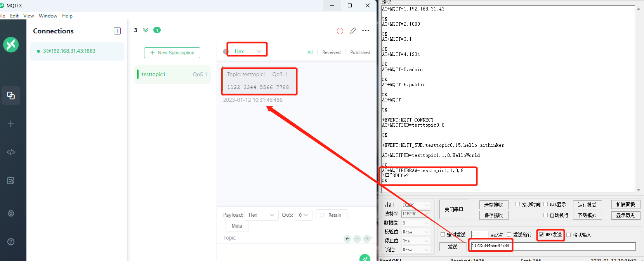
Task: Open the Help question-mark icon in sidebar
Action: tap(11, 242)
